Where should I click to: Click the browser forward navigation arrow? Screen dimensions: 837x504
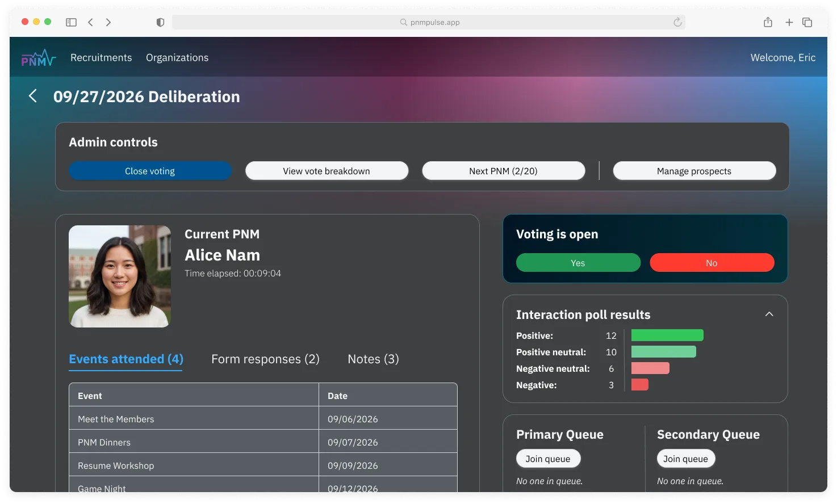[108, 22]
